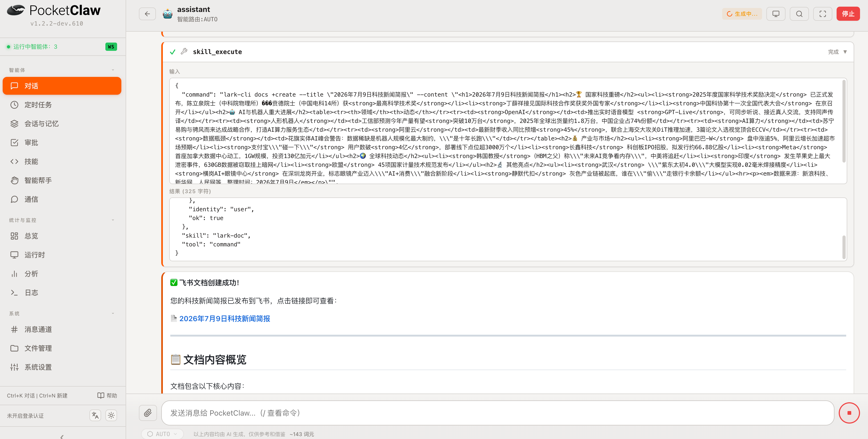Click the 飞书文档创建成功 message text
The height and width of the screenshot is (439, 868).
click(x=209, y=283)
